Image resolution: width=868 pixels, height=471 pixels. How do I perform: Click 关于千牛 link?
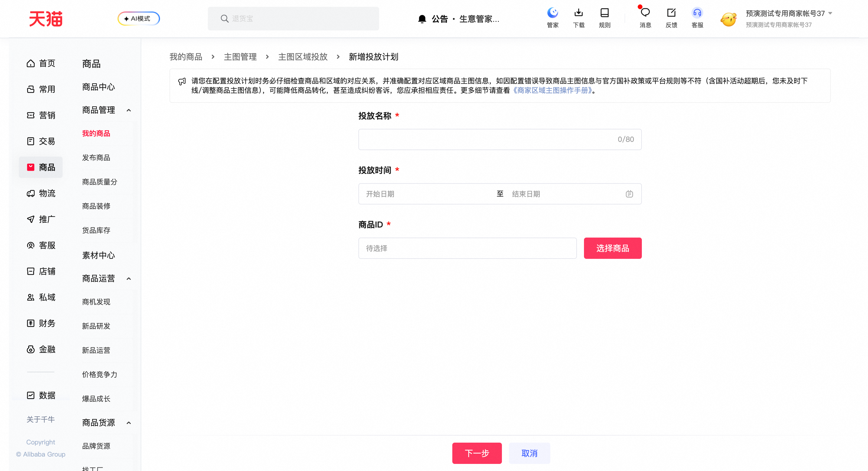tap(40, 419)
